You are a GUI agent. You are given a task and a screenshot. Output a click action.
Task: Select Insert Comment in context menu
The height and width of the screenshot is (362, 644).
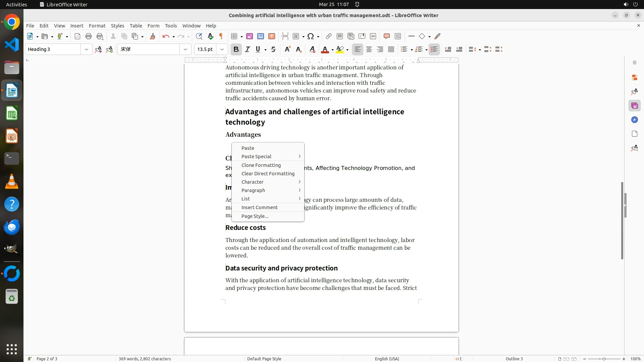259,207
